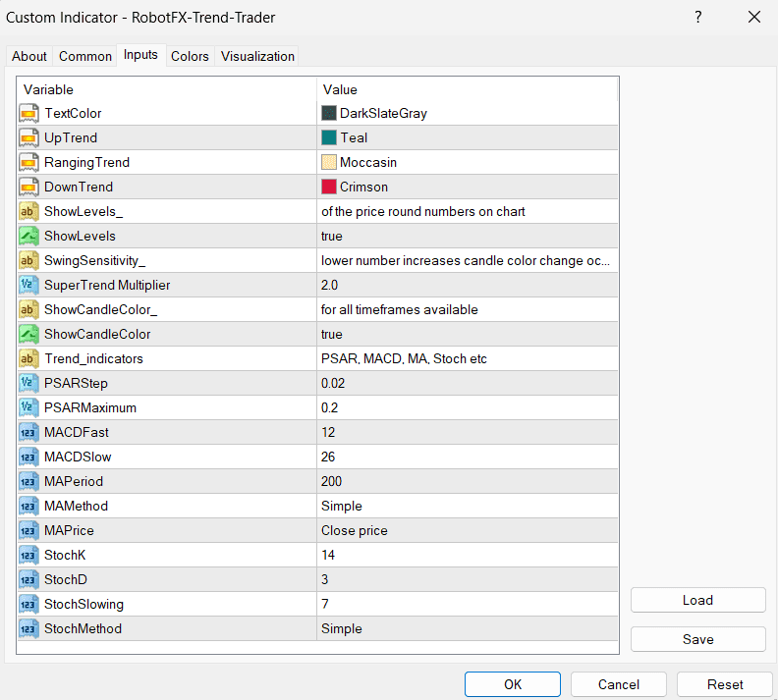Click the MAPeriod value field 200

point(467,481)
